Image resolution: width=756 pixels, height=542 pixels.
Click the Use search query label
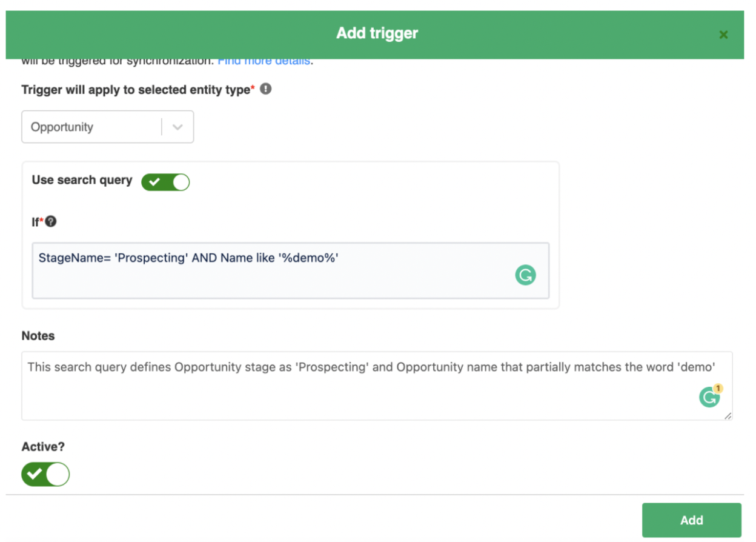coord(82,180)
